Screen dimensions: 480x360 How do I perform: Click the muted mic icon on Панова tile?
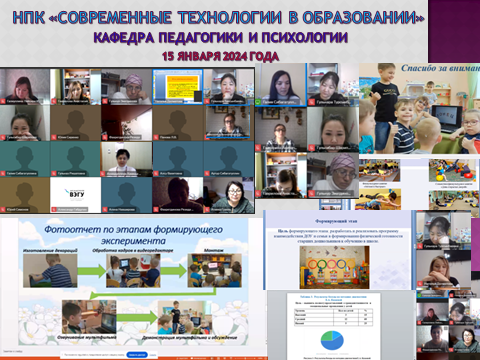(156, 137)
